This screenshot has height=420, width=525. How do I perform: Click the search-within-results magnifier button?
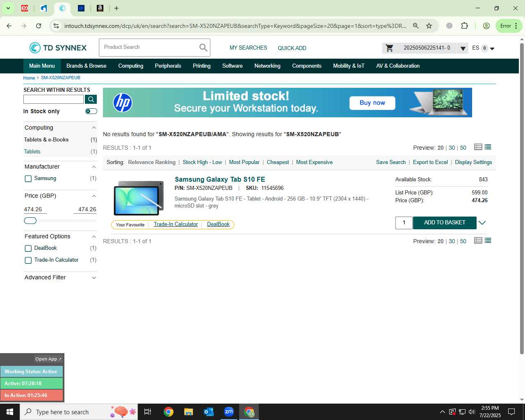point(91,99)
